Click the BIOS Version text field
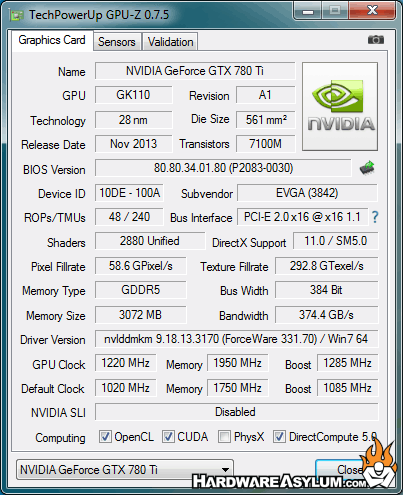The width and height of the screenshot is (403, 495). (x=223, y=168)
